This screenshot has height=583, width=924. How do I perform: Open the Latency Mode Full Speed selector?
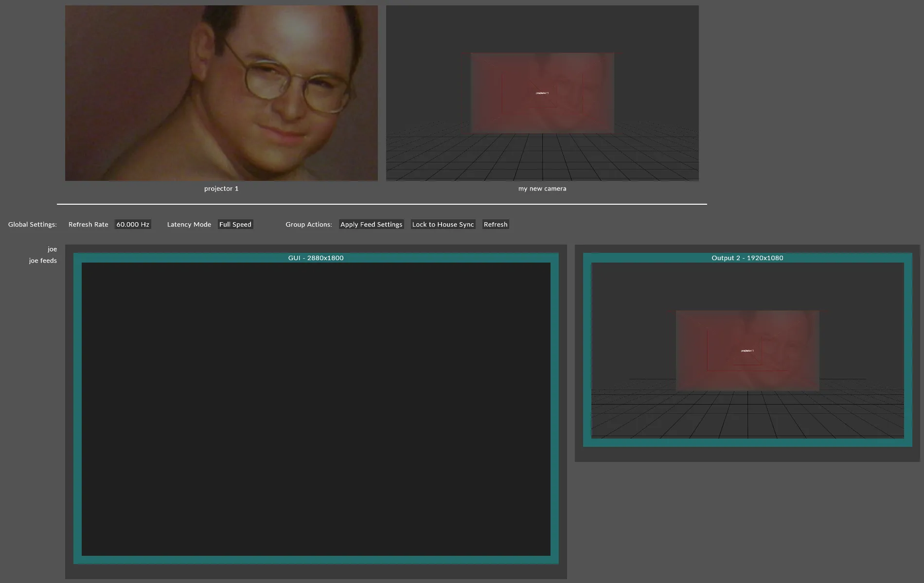(x=235, y=224)
